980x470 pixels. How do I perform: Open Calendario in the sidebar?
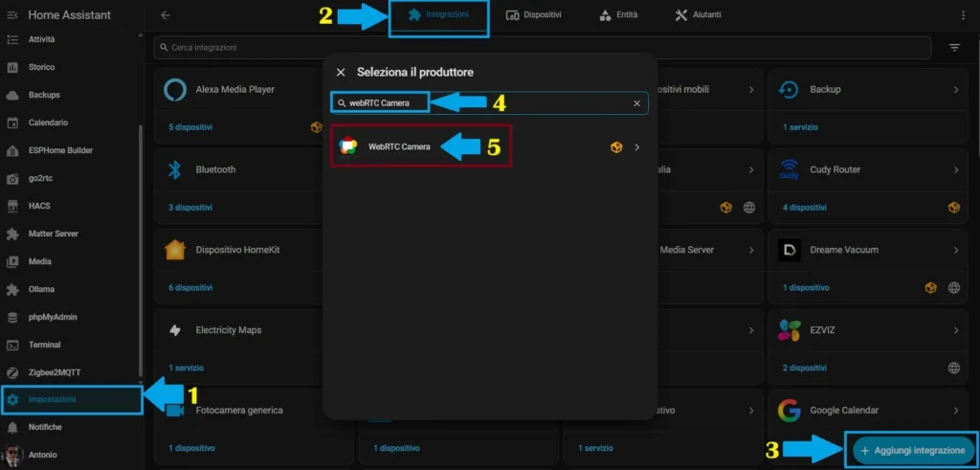[72, 123]
